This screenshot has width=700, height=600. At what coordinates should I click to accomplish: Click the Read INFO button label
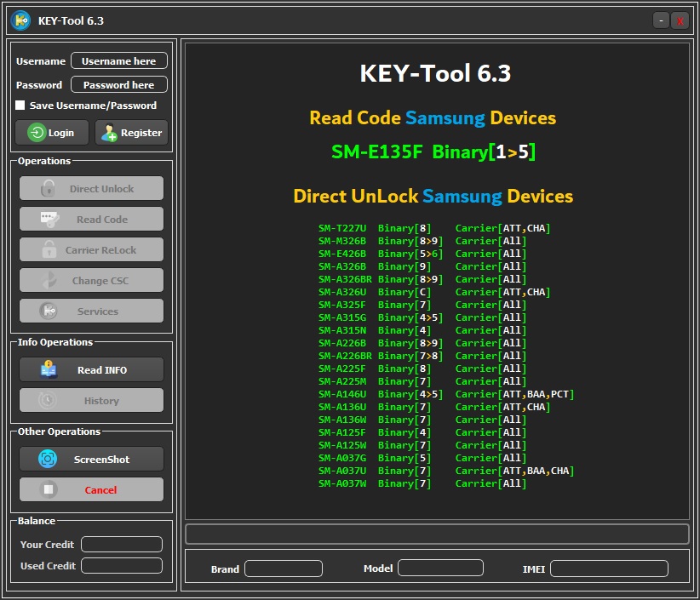102,370
